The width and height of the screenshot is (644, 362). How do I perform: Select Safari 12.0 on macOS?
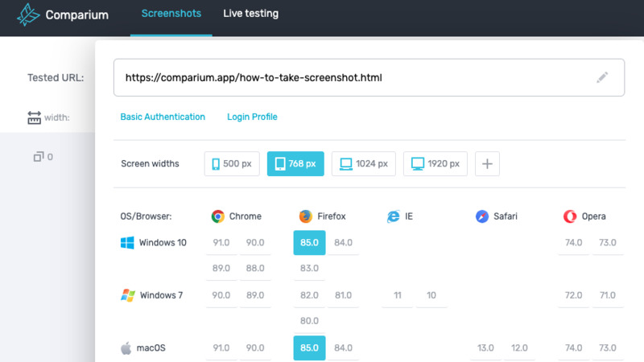point(519,348)
